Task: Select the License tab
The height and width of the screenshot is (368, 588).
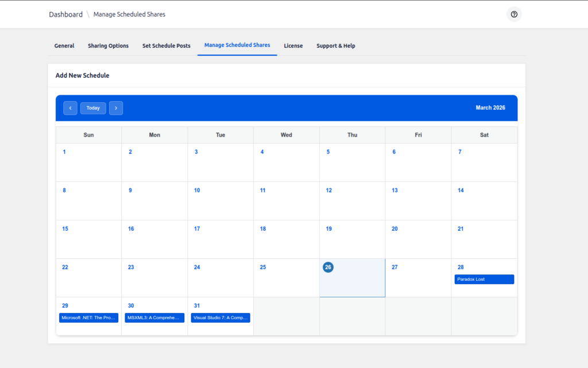Action: 293,46
